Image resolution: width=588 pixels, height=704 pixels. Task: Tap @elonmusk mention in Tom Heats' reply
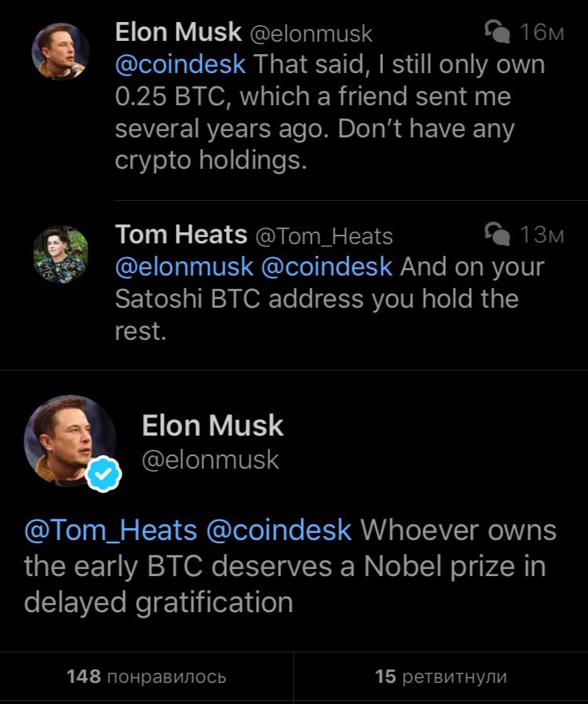(x=184, y=267)
